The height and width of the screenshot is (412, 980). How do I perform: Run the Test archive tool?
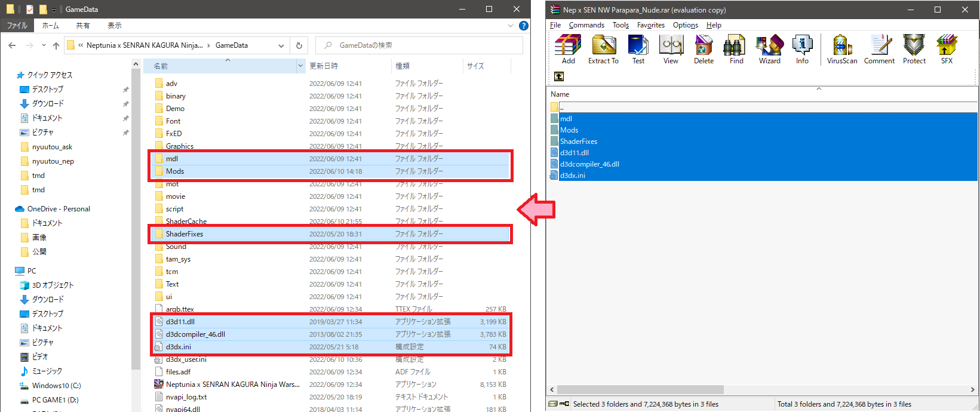click(x=638, y=49)
